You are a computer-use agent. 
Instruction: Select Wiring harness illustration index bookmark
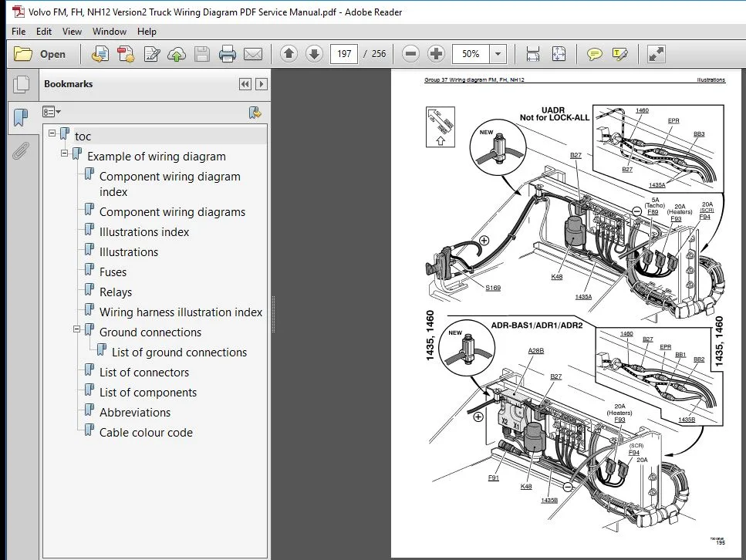pyautogui.click(x=181, y=312)
